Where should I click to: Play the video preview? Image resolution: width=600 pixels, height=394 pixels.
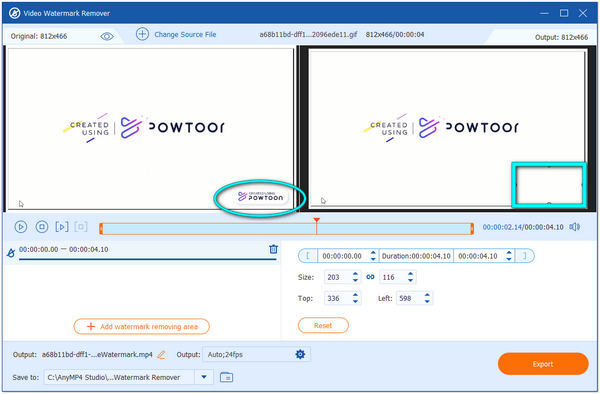click(x=21, y=227)
